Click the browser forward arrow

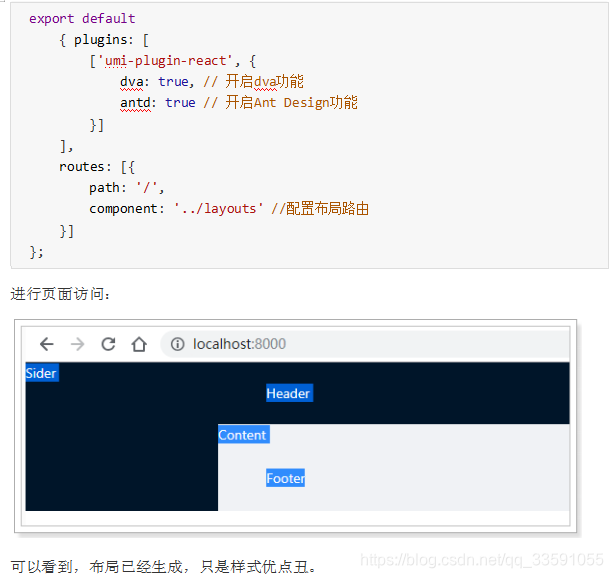(77, 344)
